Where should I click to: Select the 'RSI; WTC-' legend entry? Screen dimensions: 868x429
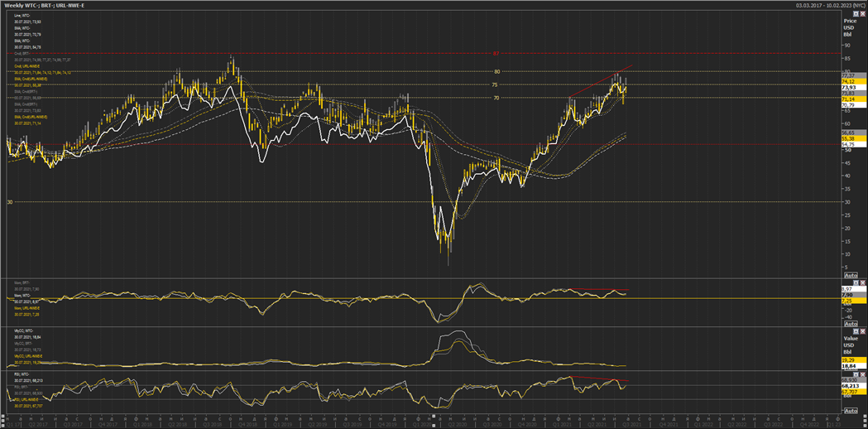pos(22,374)
